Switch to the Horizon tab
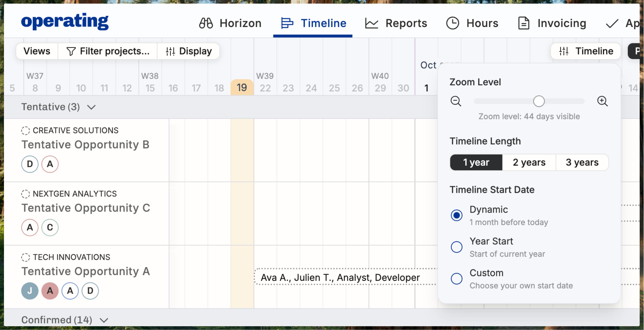 (x=230, y=23)
